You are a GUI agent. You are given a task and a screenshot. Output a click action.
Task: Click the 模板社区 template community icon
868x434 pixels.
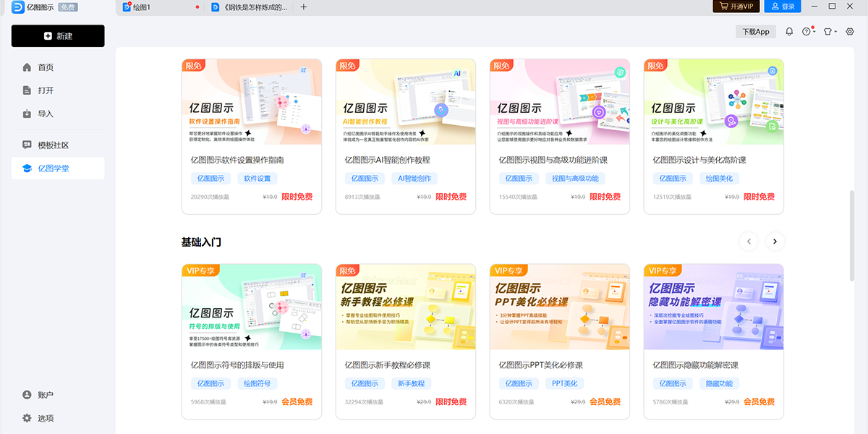(27, 145)
